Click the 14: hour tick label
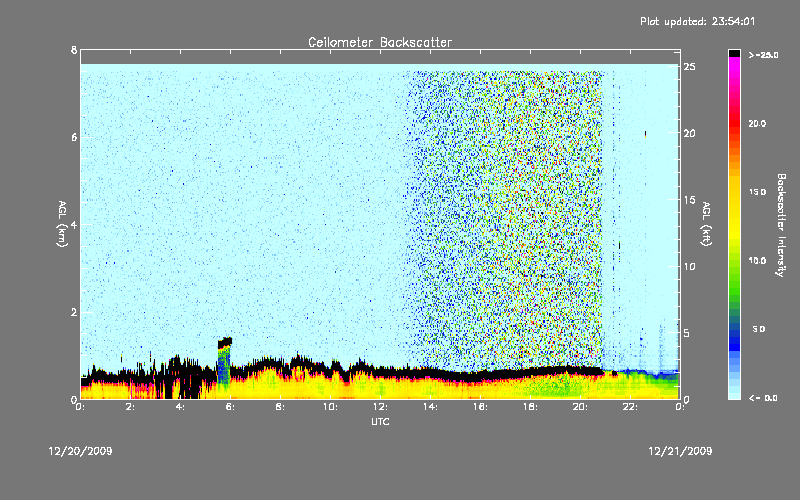This screenshot has height=500, width=800. click(x=430, y=407)
